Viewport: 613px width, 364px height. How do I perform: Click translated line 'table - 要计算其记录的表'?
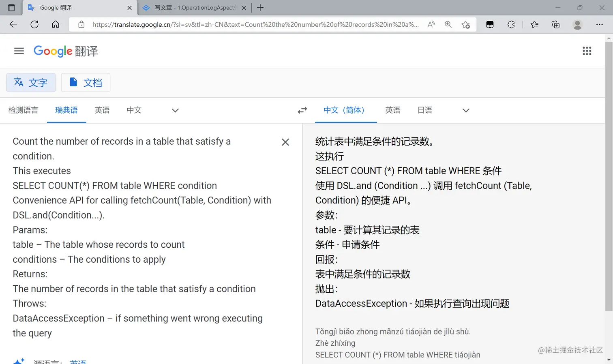[x=367, y=230]
